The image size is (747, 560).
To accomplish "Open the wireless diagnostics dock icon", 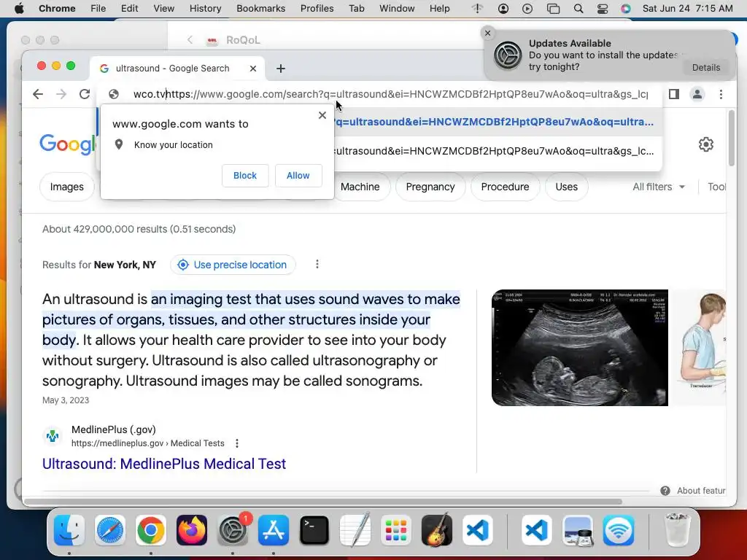I will point(619,530).
